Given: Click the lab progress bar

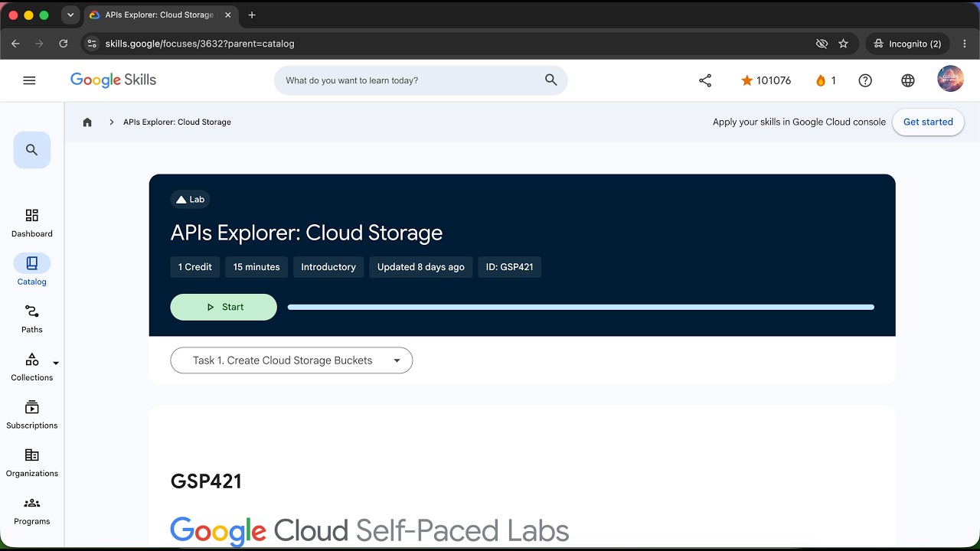Looking at the screenshot, I should (581, 307).
